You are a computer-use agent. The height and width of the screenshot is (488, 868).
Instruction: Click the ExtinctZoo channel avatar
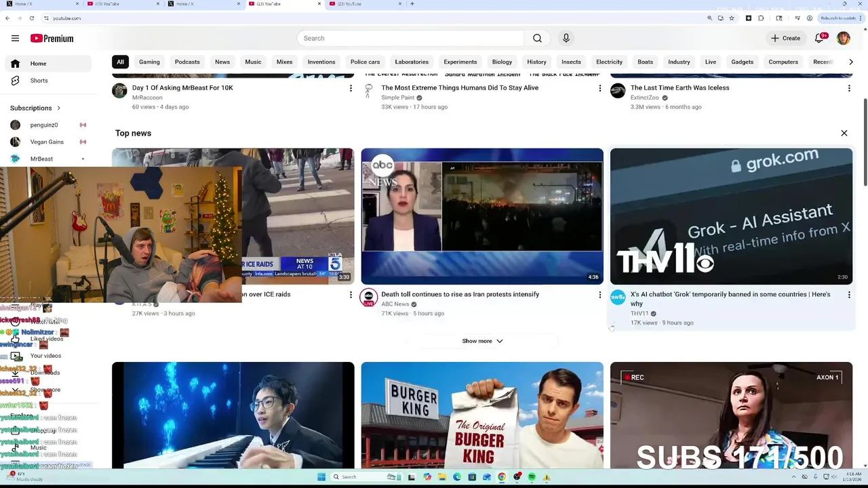(618, 90)
